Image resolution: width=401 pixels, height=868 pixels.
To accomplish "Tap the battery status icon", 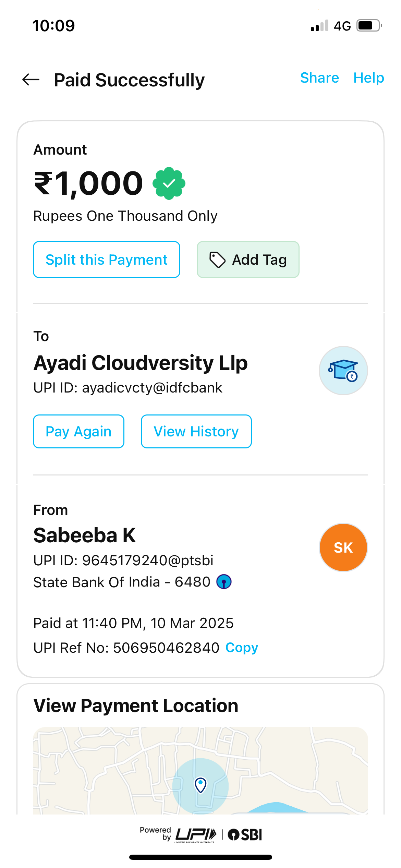I will point(369,26).
